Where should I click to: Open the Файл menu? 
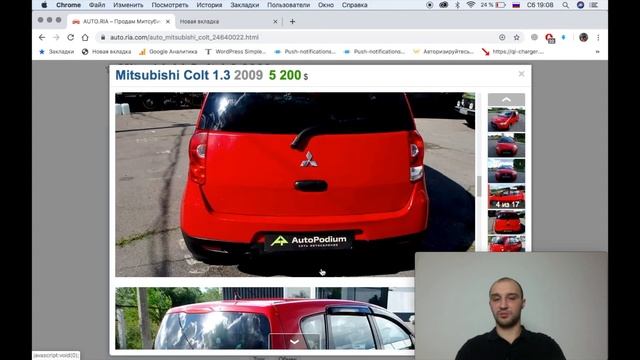pyautogui.click(x=97, y=5)
